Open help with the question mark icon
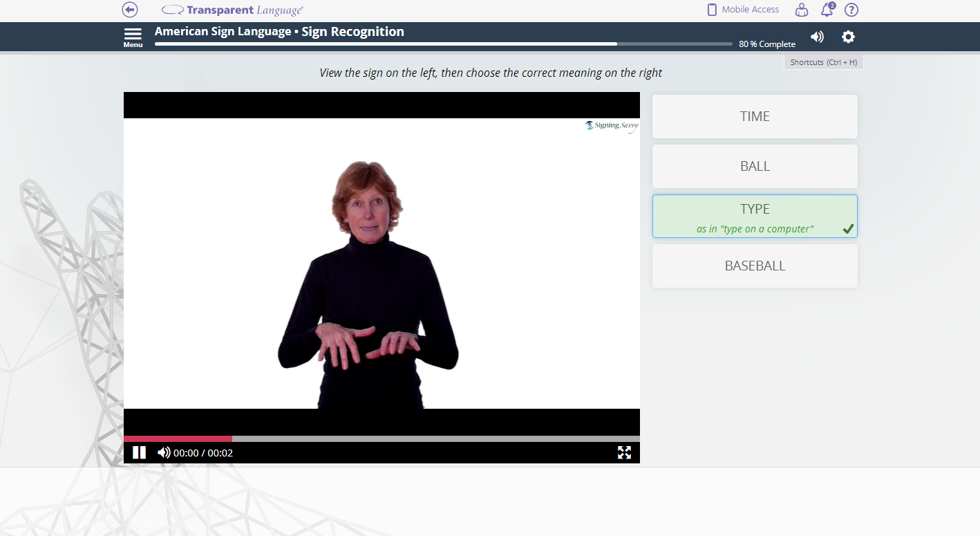 [851, 10]
